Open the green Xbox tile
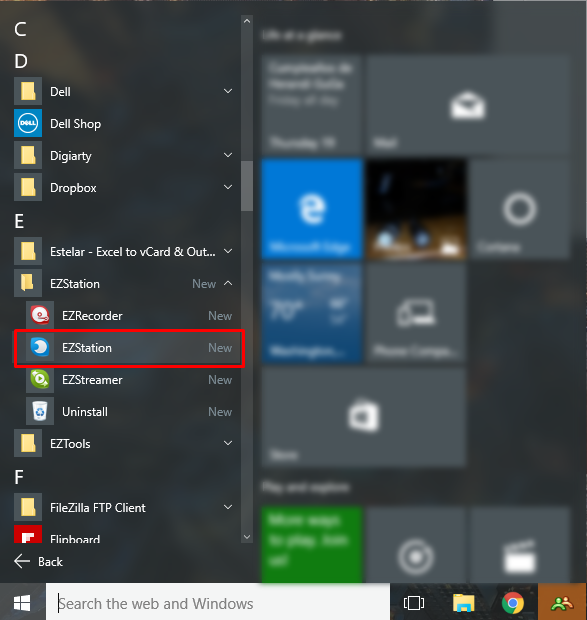587x620 pixels. point(312,546)
